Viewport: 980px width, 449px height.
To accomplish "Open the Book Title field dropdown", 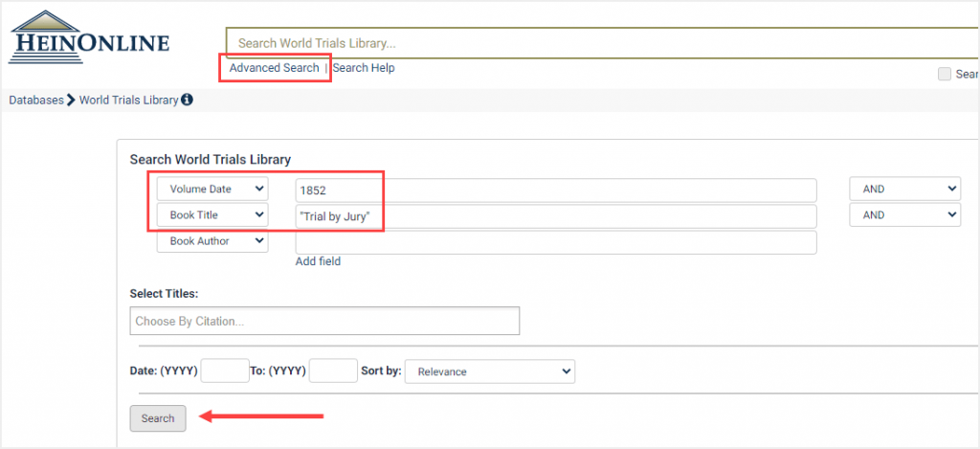I will point(212,214).
